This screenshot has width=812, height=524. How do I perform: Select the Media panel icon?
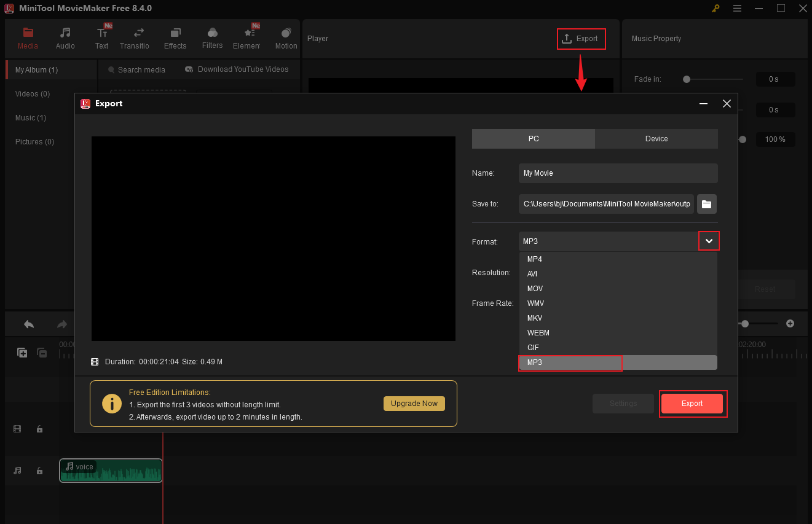(x=28, y=37)
